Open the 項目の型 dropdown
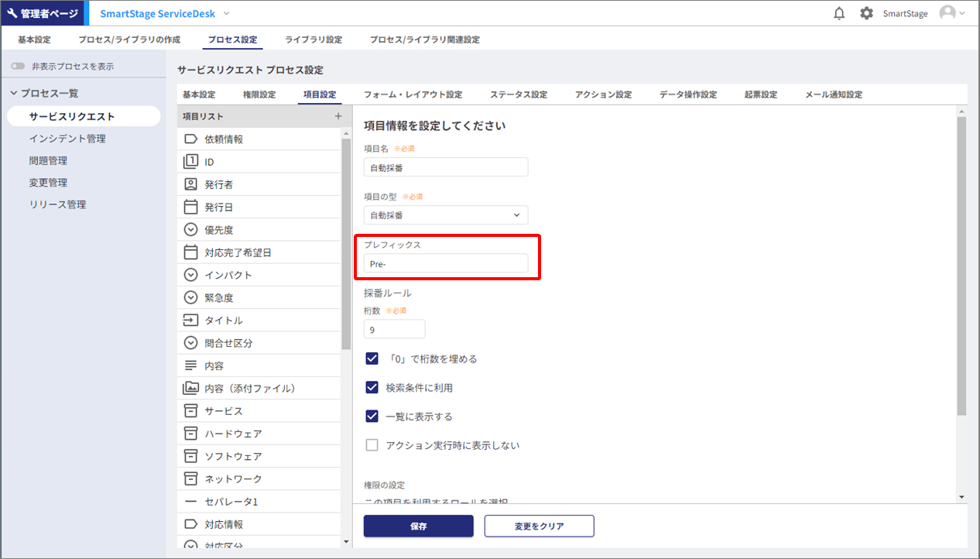The width and height of the screenshot is (980, 559). tap(446, 215)
